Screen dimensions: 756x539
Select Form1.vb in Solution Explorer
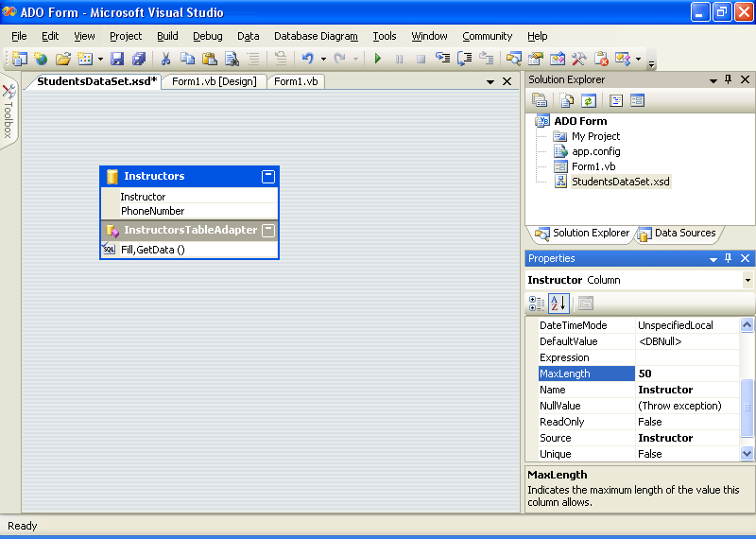click(x=593, y=166)
